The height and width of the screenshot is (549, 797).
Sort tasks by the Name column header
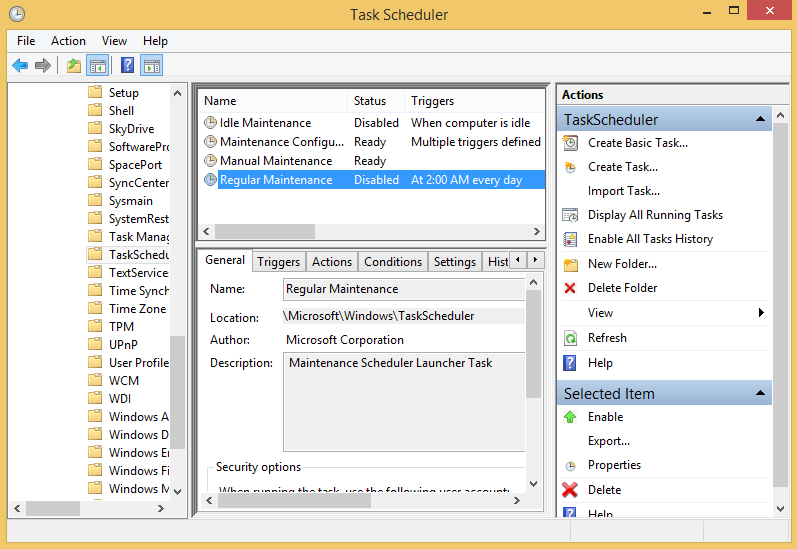[272, 101]
